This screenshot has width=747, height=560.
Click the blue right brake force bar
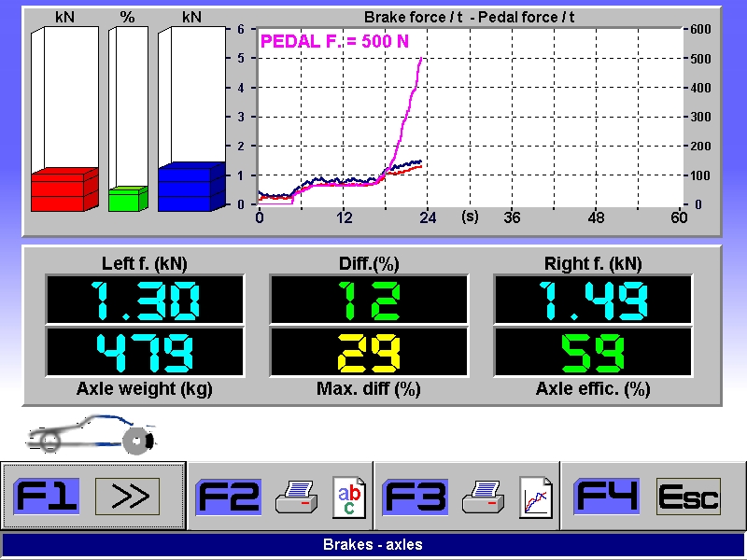188,188
